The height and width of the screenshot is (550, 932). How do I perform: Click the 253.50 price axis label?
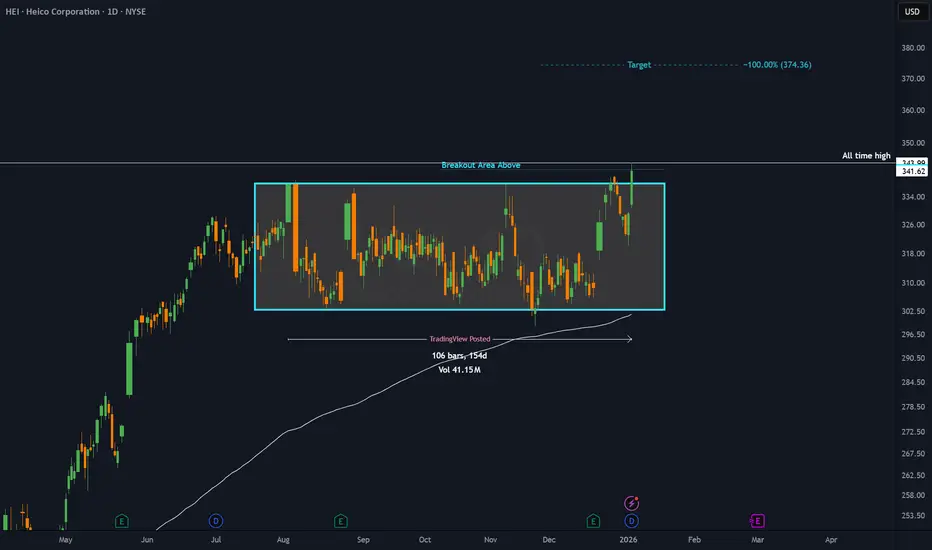(913, 516)
